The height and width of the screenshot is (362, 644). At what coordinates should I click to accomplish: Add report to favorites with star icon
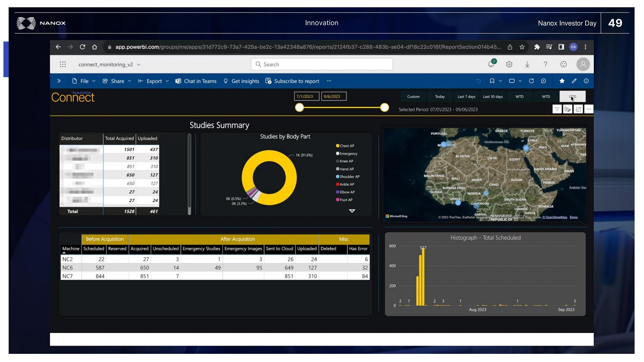coord(562,81)
